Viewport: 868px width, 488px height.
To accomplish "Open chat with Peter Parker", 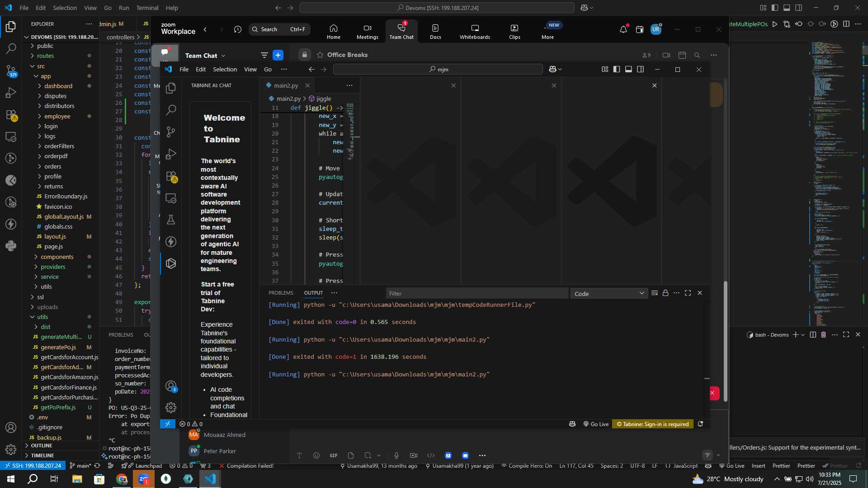I will (220, 451).
